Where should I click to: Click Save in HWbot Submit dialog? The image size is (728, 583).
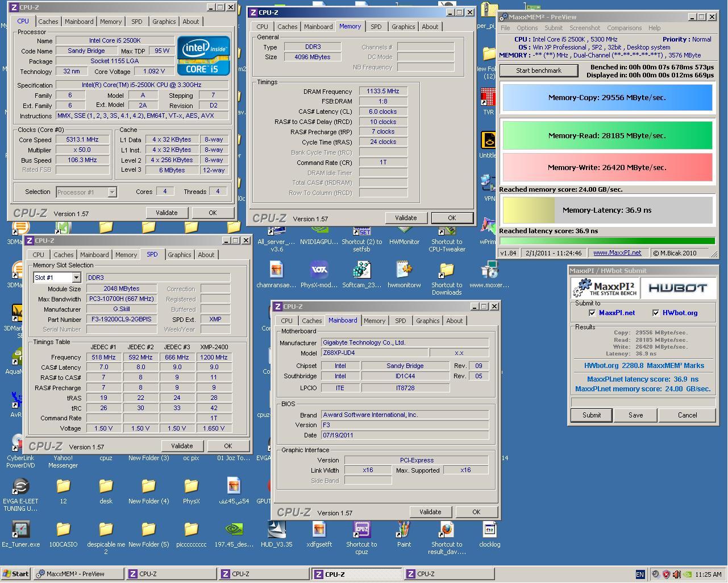click(636, 415)
